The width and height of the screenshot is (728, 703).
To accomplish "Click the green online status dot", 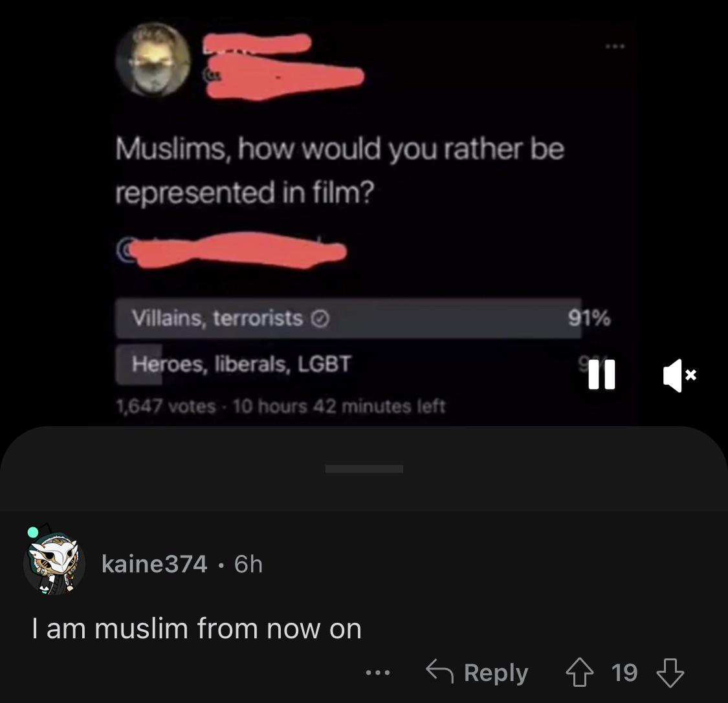I will [x=33, y=532].
